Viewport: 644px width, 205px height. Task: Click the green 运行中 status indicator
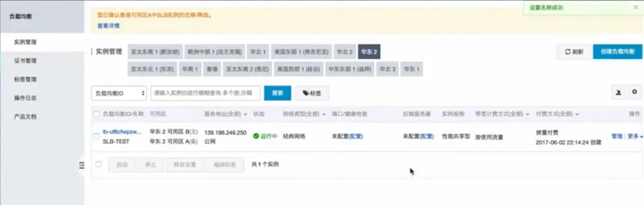pos(265,136)
